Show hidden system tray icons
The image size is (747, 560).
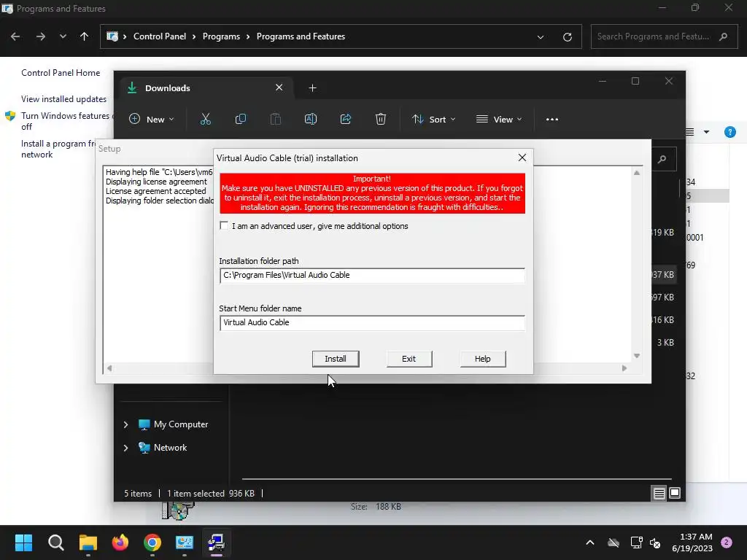tap(589, 542)
